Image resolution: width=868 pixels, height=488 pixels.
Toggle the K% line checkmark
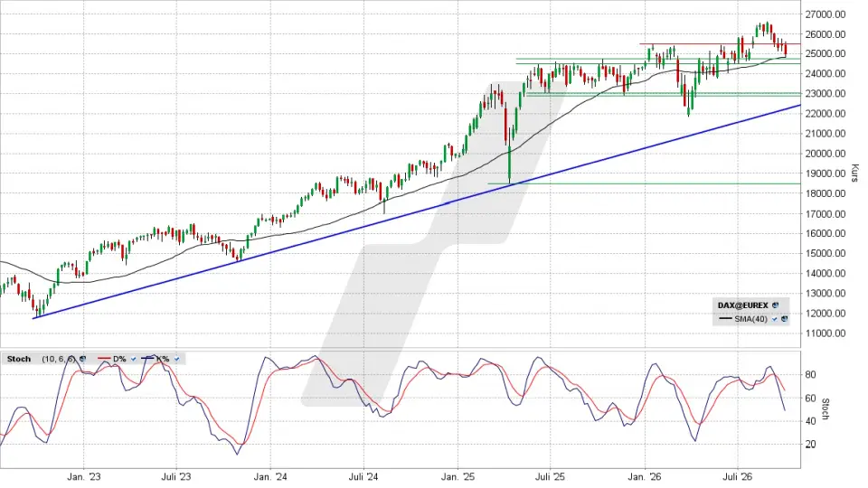[x=176, y=359]
